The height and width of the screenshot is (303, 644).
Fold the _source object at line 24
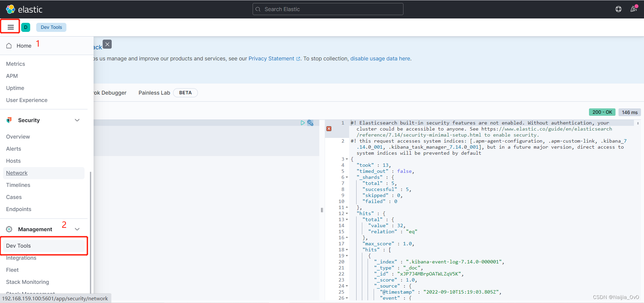[x=347, y=286]
